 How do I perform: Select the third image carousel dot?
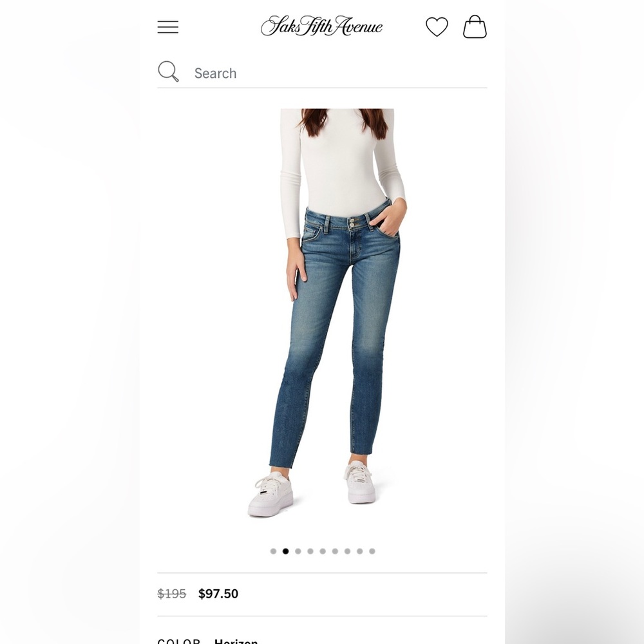298,551
